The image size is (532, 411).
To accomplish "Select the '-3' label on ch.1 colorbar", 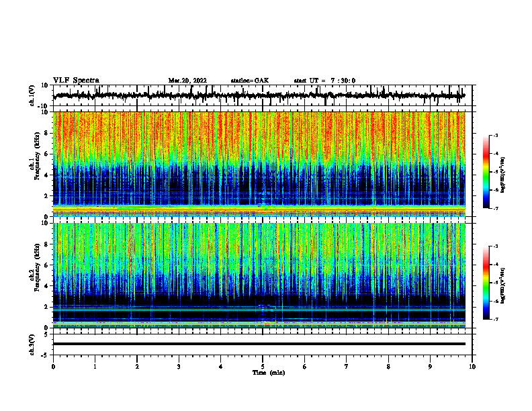I will pyautogui.click(x=496, y=135).
